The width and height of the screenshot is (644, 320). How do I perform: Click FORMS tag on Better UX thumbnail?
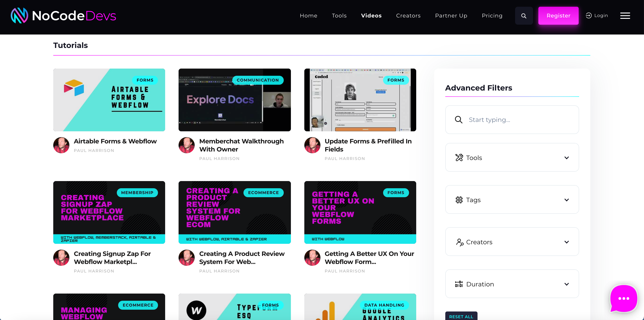[x=396, y=192]
